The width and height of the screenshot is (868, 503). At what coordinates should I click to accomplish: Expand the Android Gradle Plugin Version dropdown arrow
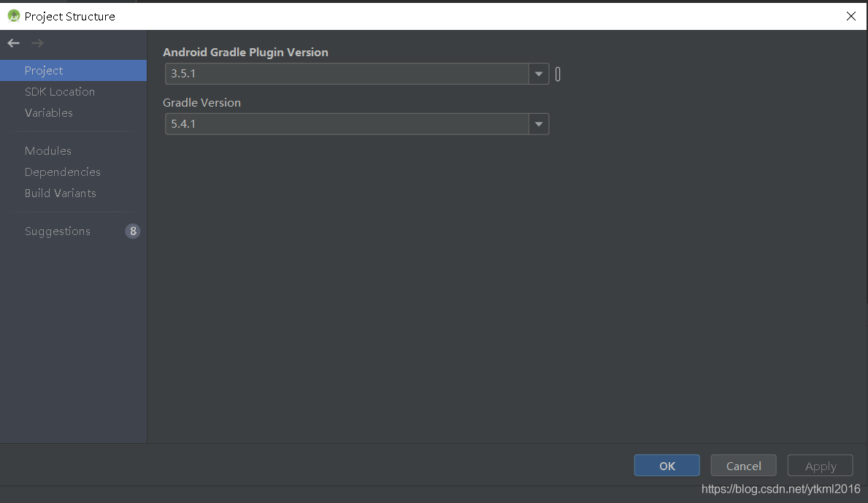[539, 74]
